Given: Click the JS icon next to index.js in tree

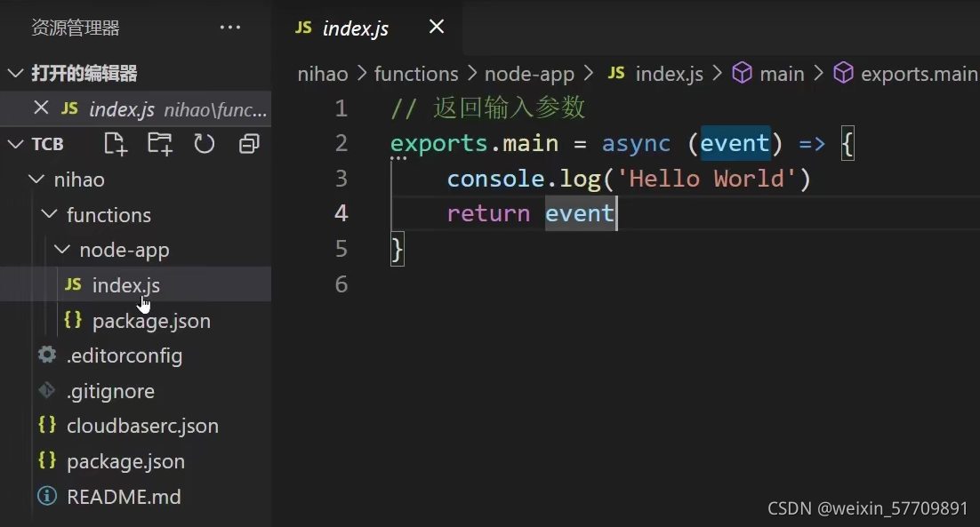Looking at the screenshot, I should [x=73, y=284].
